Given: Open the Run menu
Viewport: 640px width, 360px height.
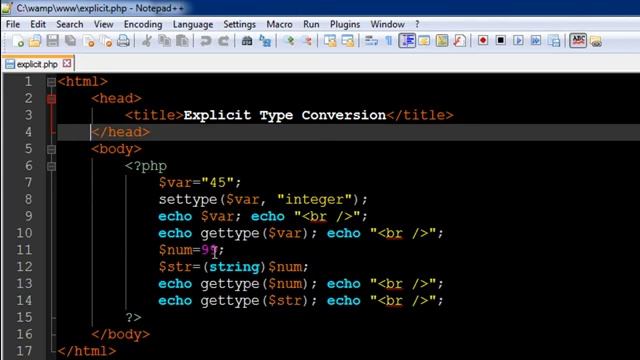Looking at the screenshot, I should click(311, 24).
